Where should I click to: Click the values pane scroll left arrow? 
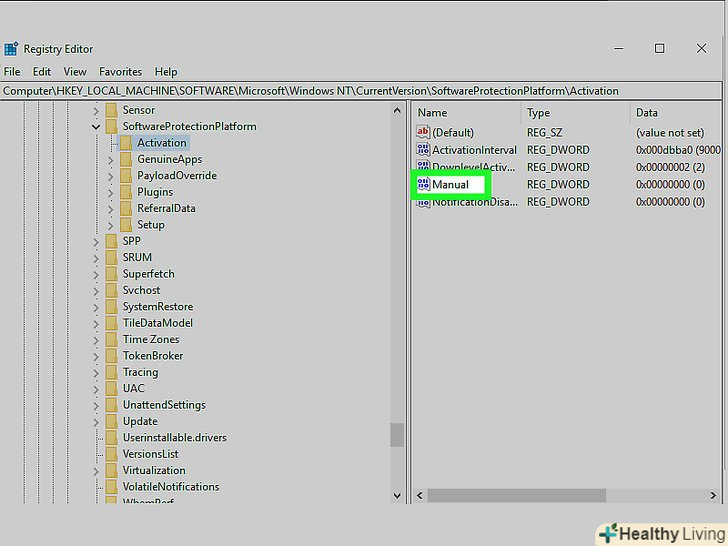click(420, 495)
